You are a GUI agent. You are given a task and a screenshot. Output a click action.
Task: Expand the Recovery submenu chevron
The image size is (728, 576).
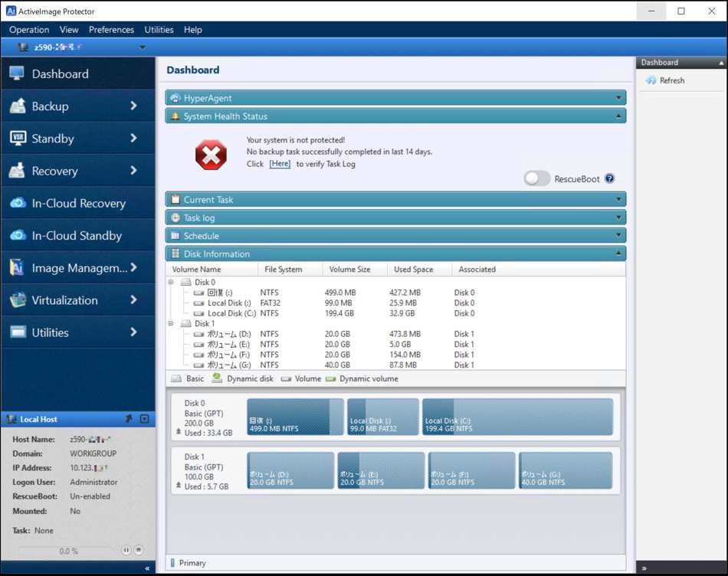[133, 170]
